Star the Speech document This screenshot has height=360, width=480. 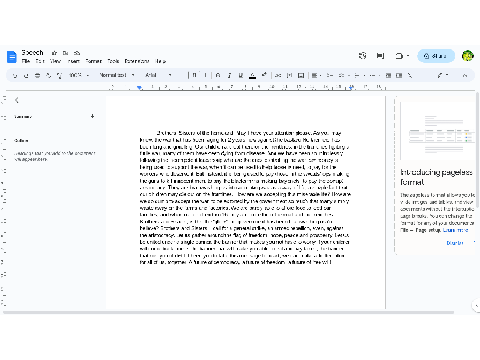54,53
